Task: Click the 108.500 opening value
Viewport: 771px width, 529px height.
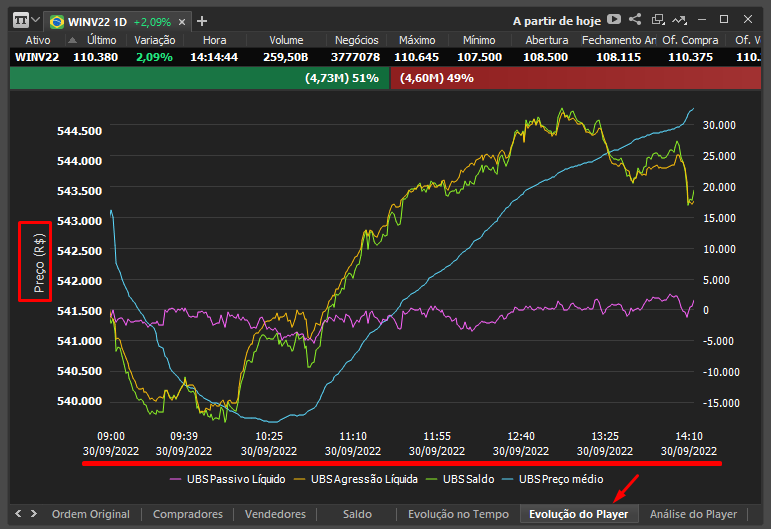Action: (545, 57)
